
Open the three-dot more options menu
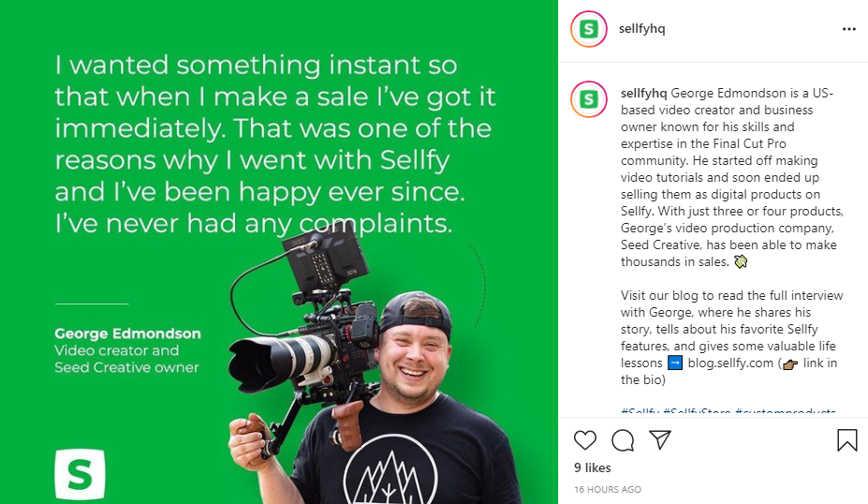click(848, 29)
